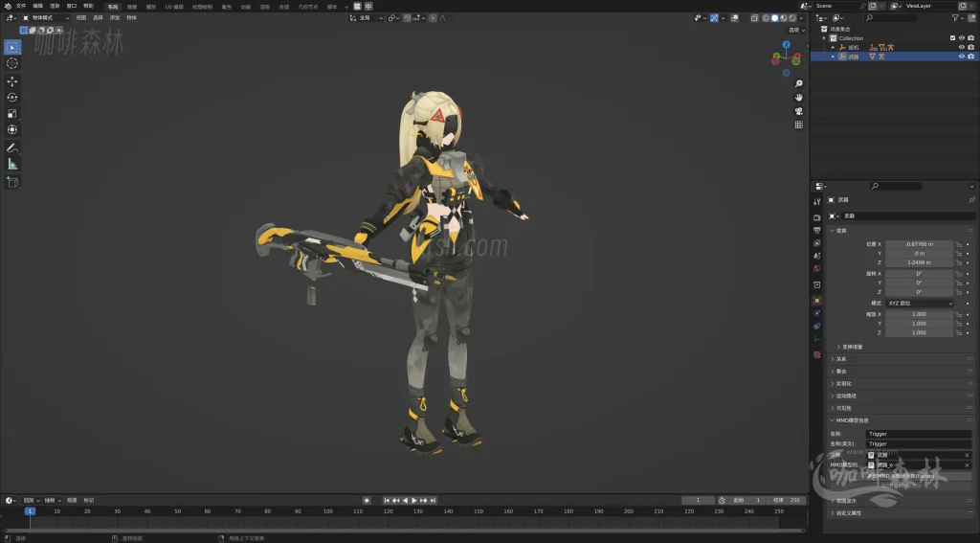Open the outliner filter funnel
The width and height of the screenshot is (980, 543).
[x=956, y=18]
